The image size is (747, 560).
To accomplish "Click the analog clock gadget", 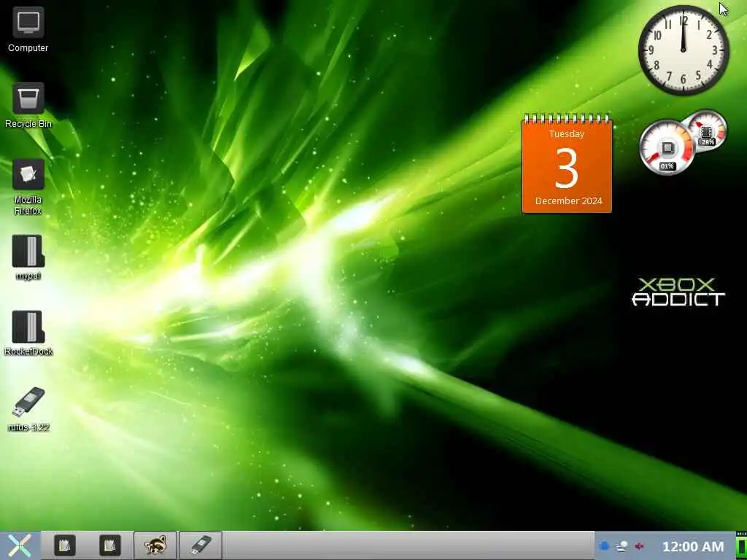I will point(683,50).
